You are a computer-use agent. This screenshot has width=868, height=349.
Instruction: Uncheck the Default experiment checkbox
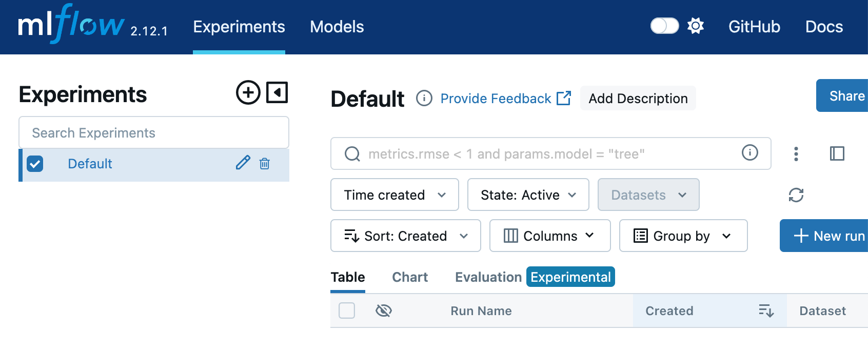point(35,164)
